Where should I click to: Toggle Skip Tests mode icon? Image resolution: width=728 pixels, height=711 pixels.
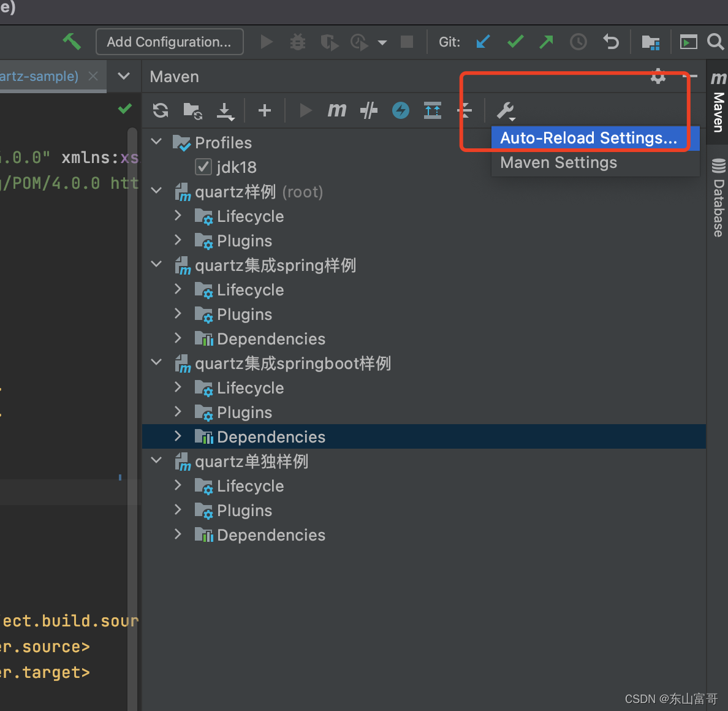click(x=369, y=110)
